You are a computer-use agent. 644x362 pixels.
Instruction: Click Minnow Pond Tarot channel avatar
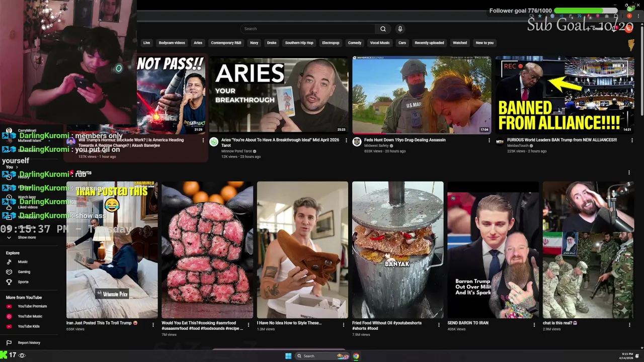214,142
